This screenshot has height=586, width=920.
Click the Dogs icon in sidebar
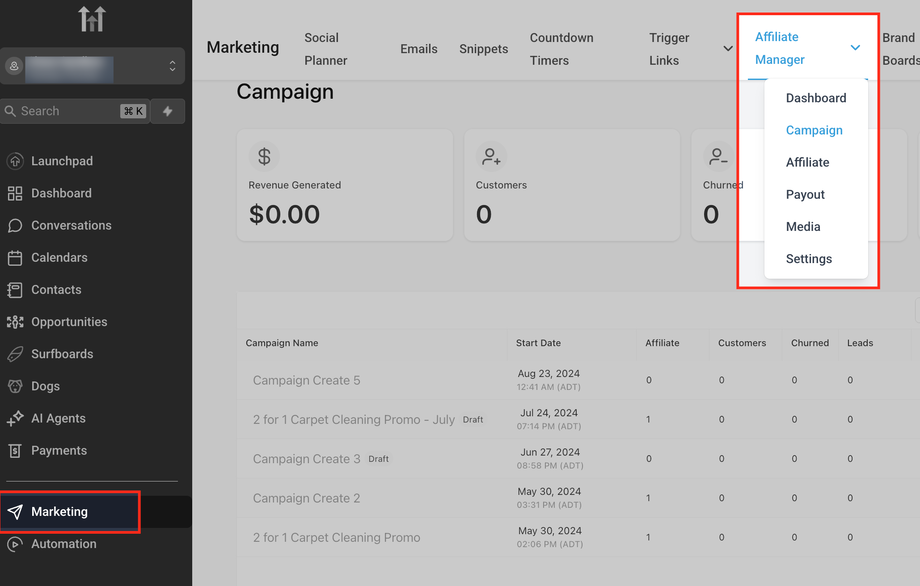click(15, 386)
